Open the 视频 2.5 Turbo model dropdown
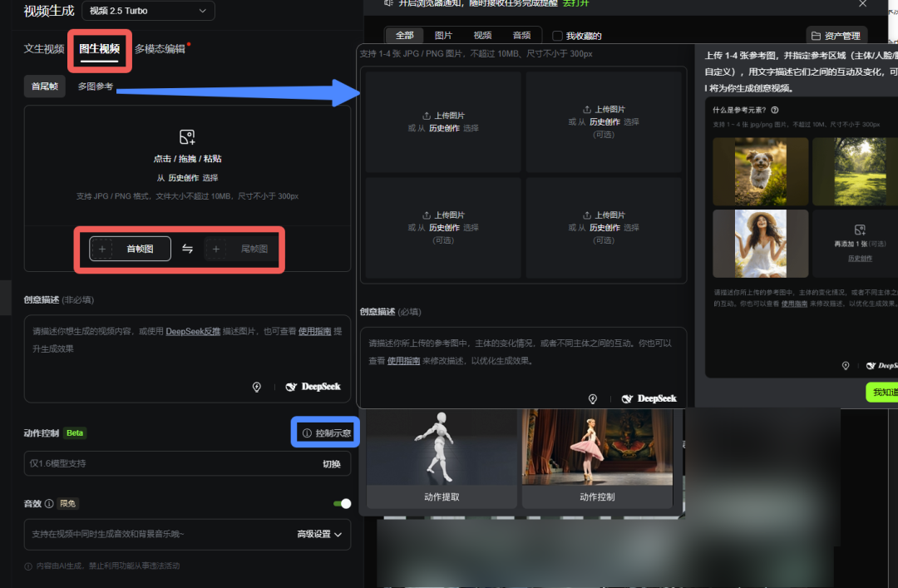 (148, 11)
